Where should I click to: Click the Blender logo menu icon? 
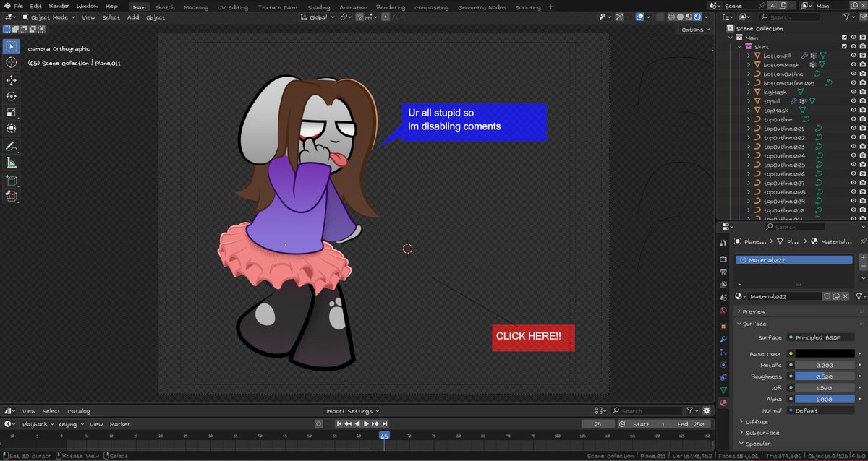[6, 6]
